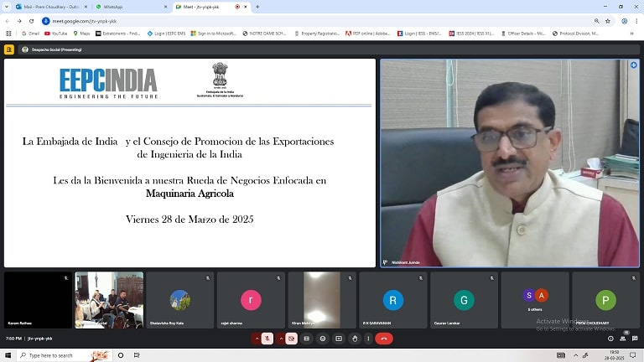Reload the Meet page
The image size is (644, 362).
coord(32,21)
